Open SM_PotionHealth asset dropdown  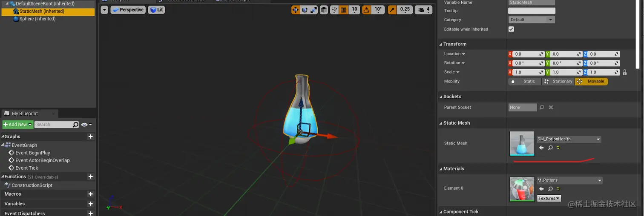click(x=569, y=139)
